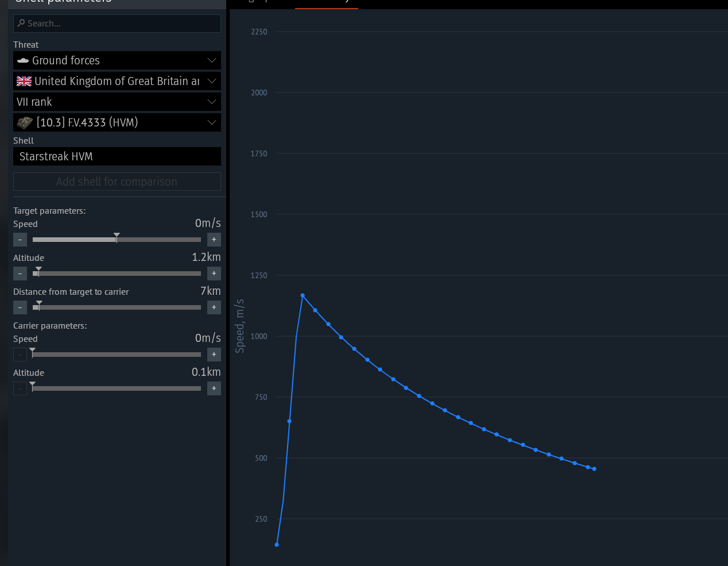
Task: Click the Search input field
Action: (x=117, y=24)
